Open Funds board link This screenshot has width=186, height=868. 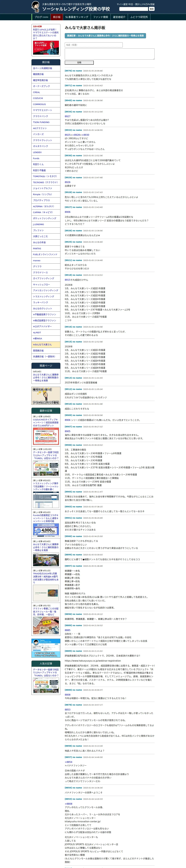point(46,158)
